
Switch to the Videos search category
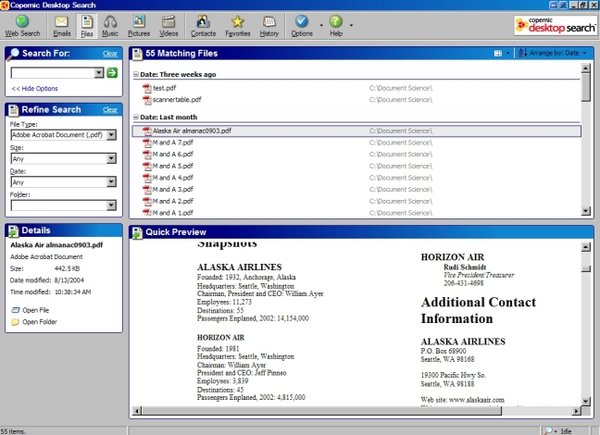click(169, 25)
